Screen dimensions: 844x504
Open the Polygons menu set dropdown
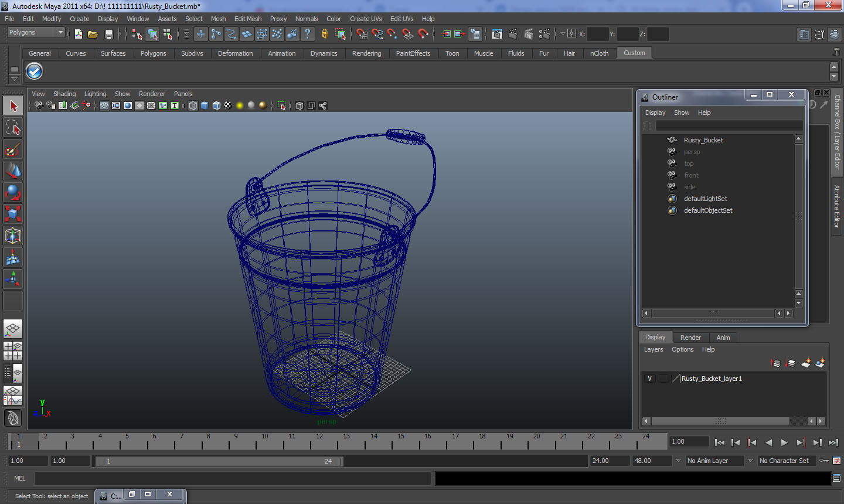click(36, 33)
